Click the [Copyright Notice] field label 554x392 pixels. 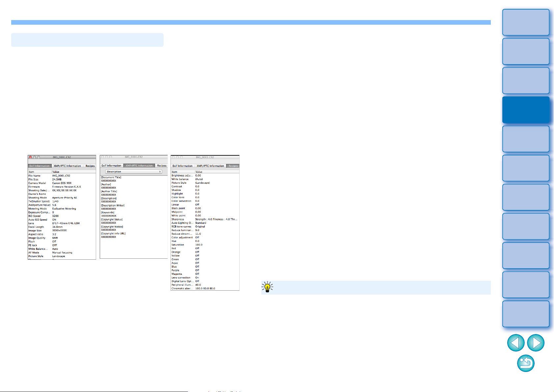(112, 227)
